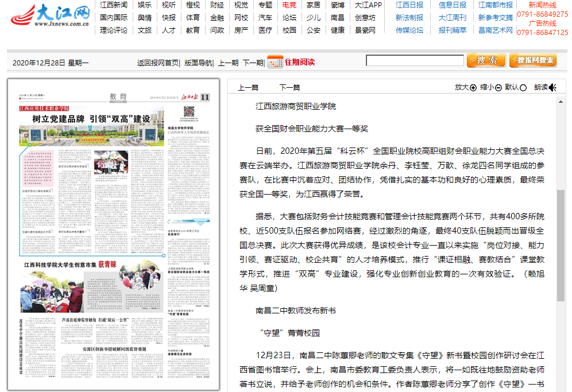Open 版面导航 page navigation
The width and height of the screenshot is (572, 392).
click(198, 62)
